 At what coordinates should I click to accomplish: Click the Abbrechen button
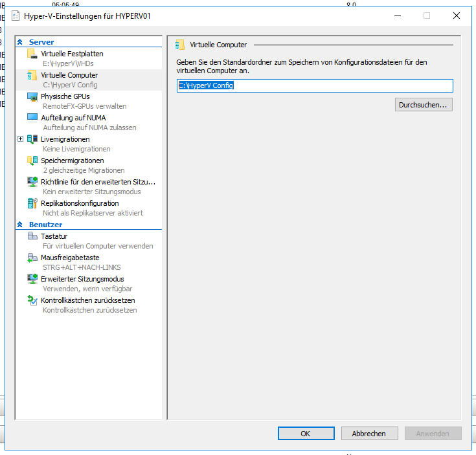369,434
